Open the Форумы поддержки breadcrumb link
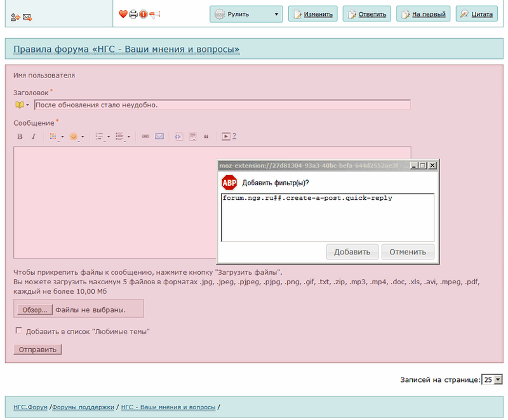The image size is (508, 420). (83, 407)
